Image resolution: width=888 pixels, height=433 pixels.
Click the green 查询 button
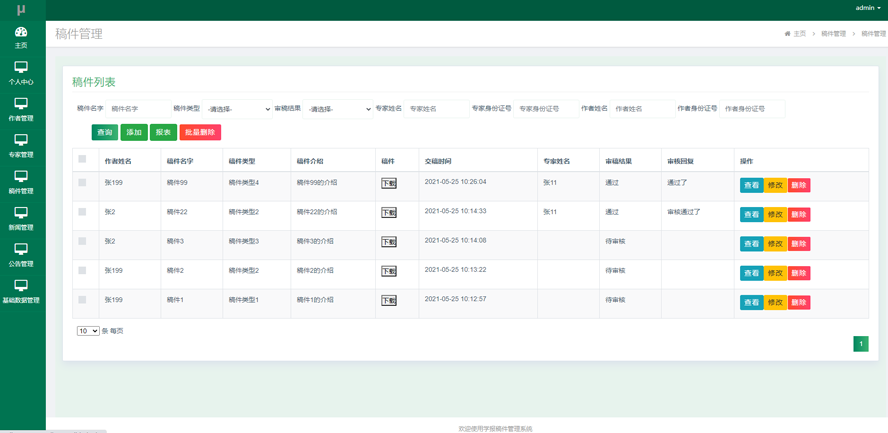coord(105,132)
